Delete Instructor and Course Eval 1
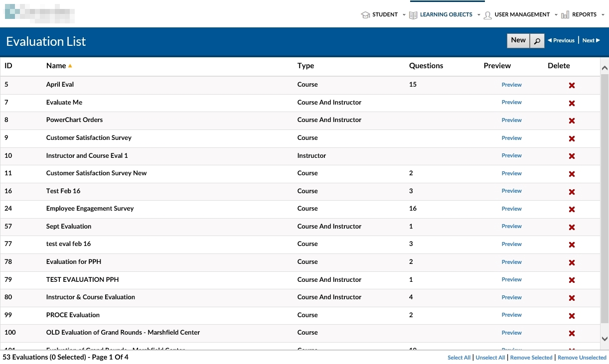 pos(572,156)
